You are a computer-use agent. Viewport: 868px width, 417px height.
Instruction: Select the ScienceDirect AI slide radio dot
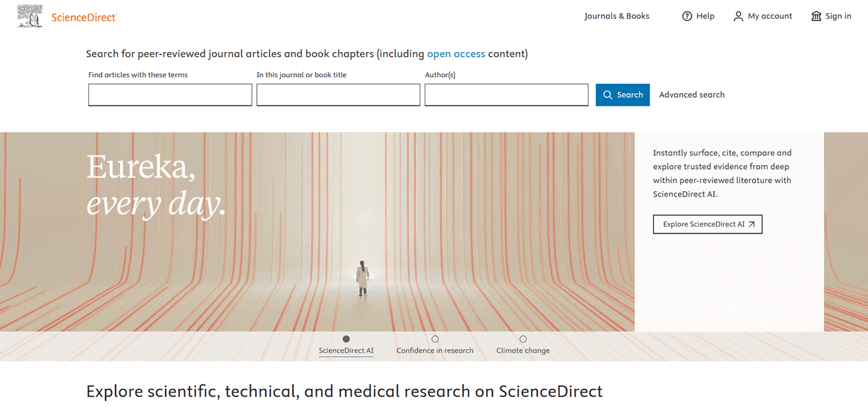[x=346, y=339]
